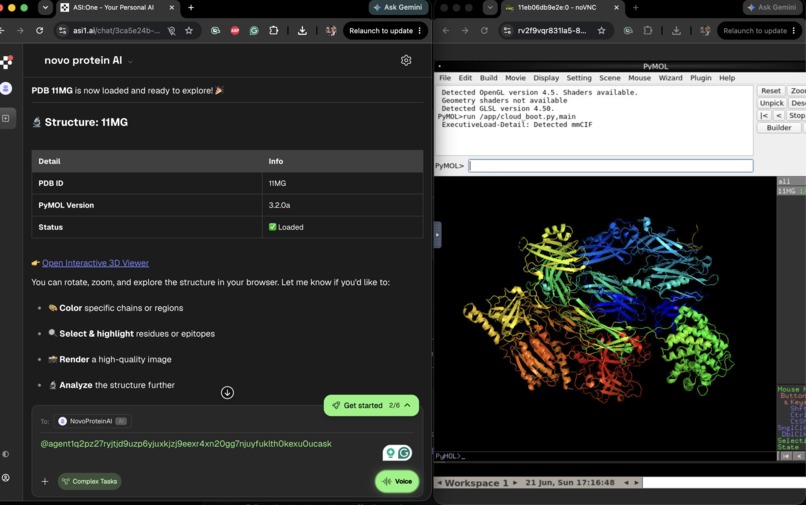The width and height of the screenshot is (806, 505).
Task: Open the PyMOL Mouse menu
Action: [639, 78]
